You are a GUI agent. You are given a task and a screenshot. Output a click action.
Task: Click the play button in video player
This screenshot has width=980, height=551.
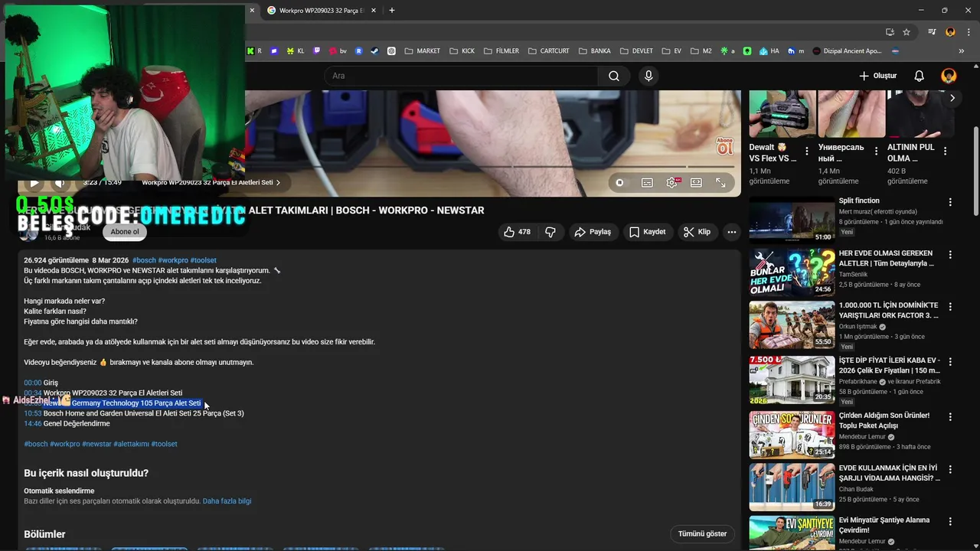coord(34,183)
